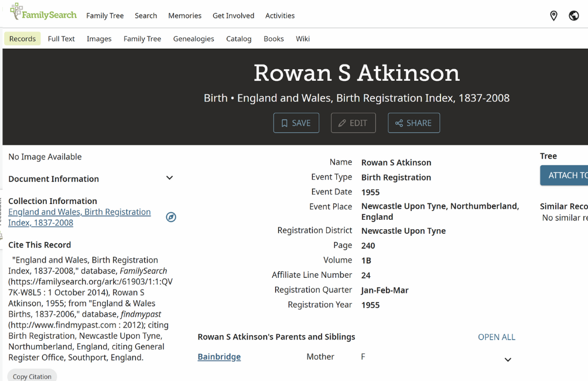
Task: Click the compass icon beside the collection link
Action: (170, 217)
